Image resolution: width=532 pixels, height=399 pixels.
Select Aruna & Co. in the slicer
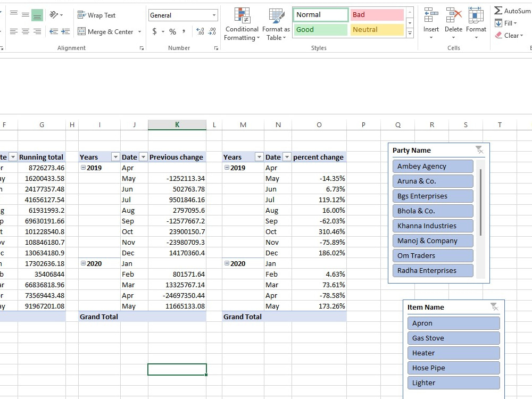[x=433, y=181]
